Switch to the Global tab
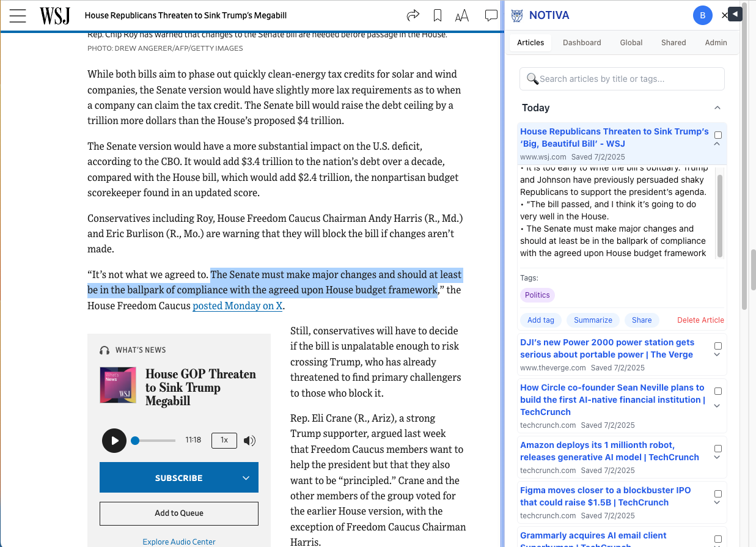This screenshot has width=756, height=547. pyautogui.click(x=631, y=43)
